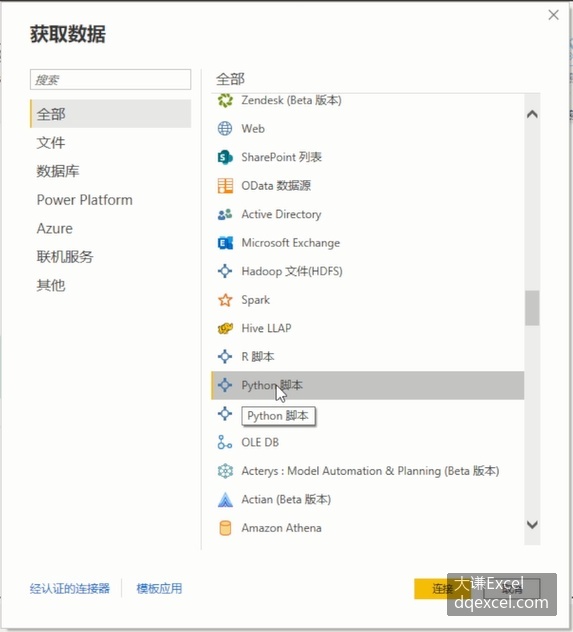This screenshot has height=632, width=573.
Task: Click the SharePoint list connector icon
Action: pyautogui.click(x=225, y=157)
